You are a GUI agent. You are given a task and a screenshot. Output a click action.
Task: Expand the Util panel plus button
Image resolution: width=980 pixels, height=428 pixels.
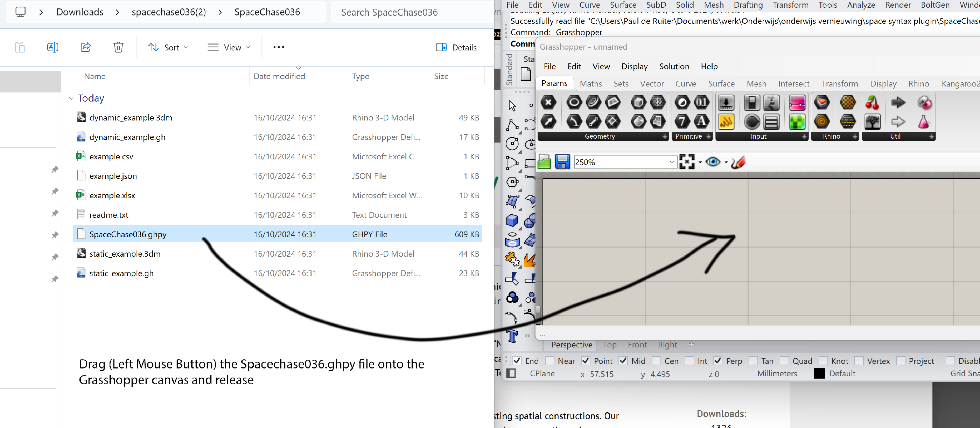click(931, 136)
